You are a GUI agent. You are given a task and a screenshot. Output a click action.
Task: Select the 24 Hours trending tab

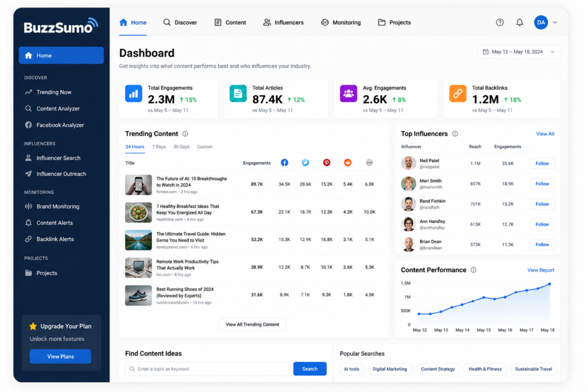tap(134, 147)
